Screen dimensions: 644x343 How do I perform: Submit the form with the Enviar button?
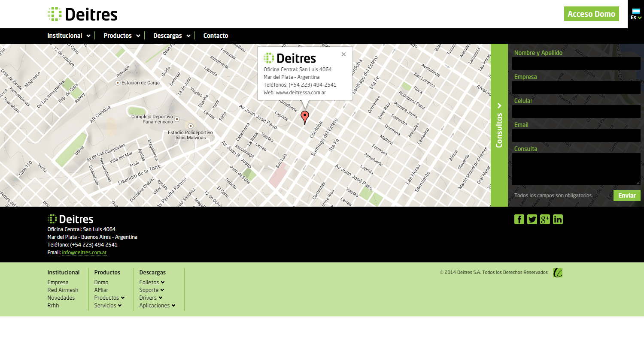[x=627, y=196]
